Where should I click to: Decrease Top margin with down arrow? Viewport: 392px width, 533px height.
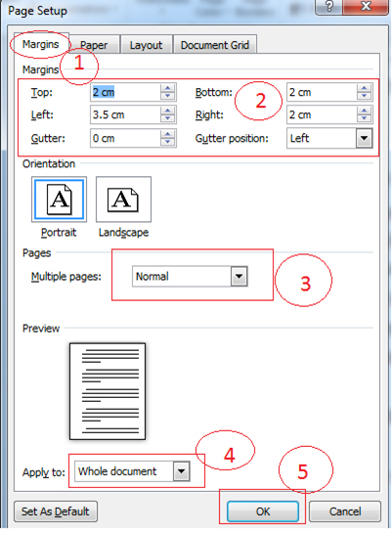coord(167,96)
